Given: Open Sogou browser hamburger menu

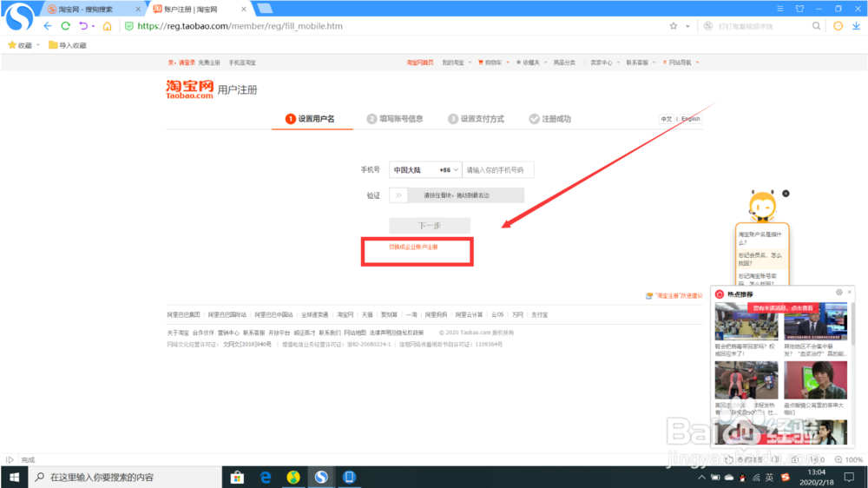Looking at the screenshot, I should (780, 9).
